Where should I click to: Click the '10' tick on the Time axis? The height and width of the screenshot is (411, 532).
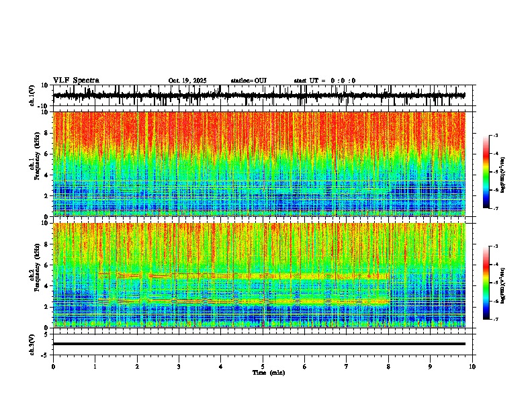coord(472,367)
